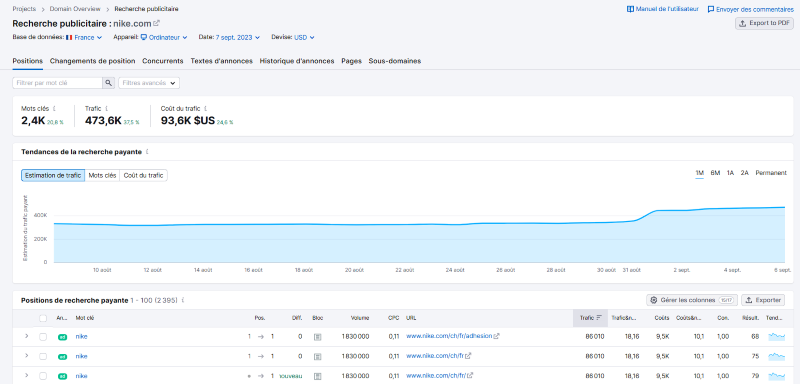Open SERP block icon in the 75 results row
The height and width of the screenshot is (384, 800).
point(317,356)
